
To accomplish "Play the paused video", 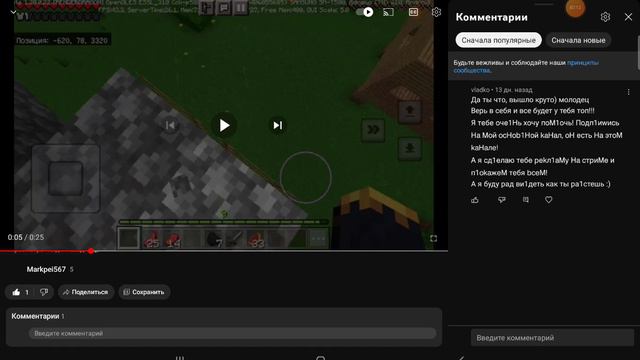I will (x=224, y=125).
